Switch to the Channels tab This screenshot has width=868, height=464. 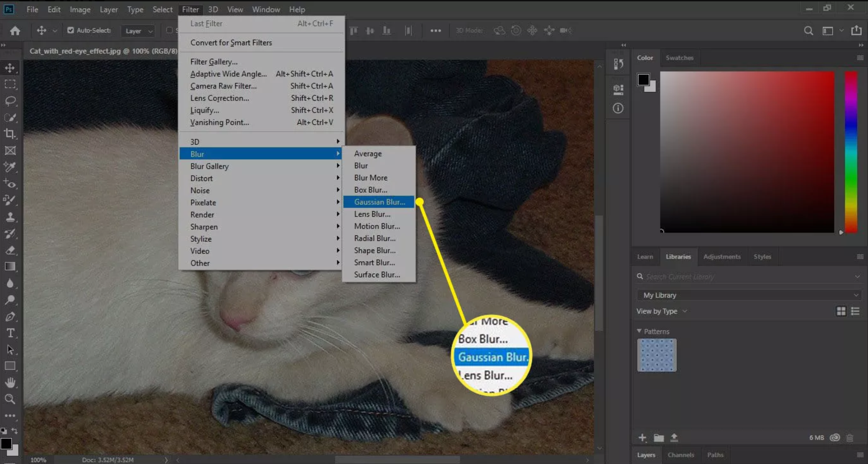click(681, 455)
